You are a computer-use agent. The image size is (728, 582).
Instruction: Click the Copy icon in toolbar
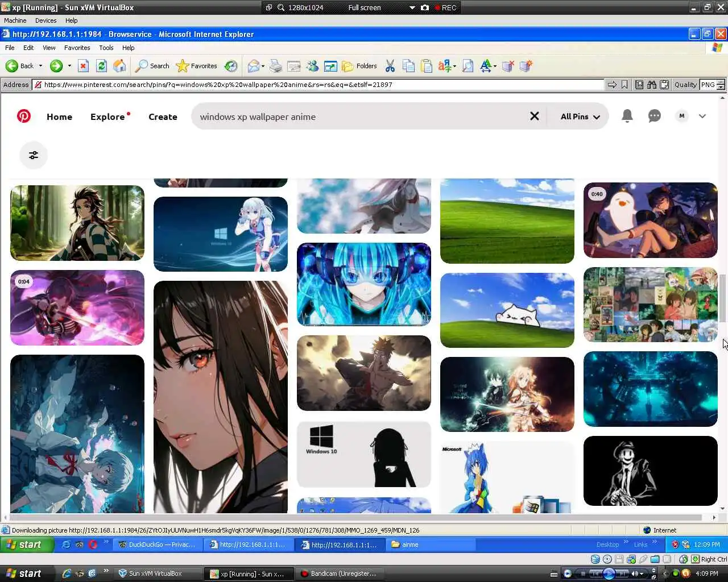click(x=408, y=66)
